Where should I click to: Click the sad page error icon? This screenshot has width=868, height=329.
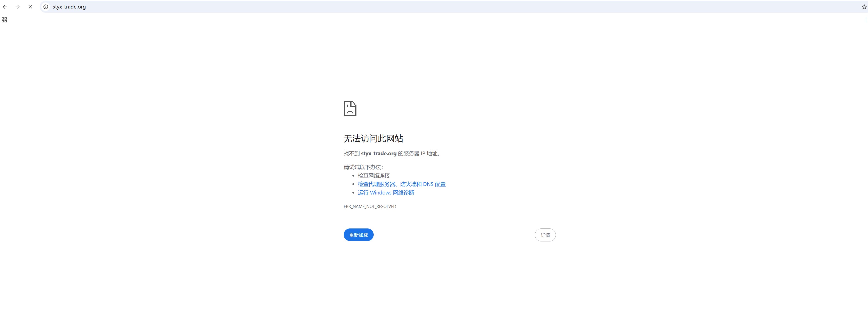click(x=350, y=109)
